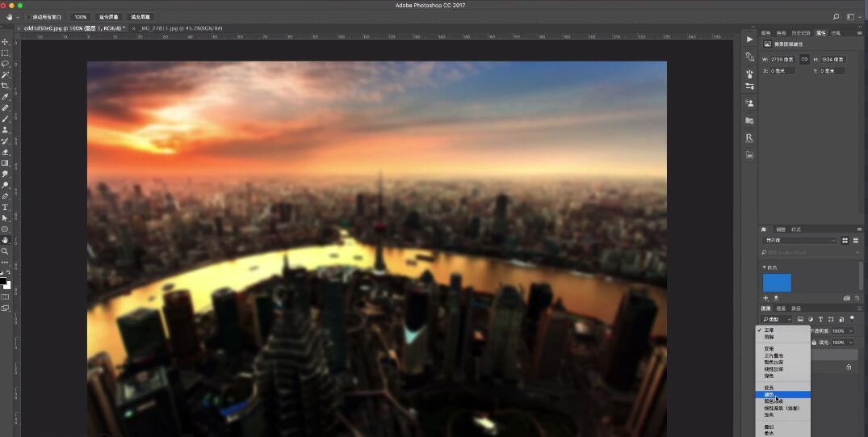This screenshot has width=868, height=437.
Task: Enable 滚动所有窗口 scroll all windows checkbox
Action: (28, 17)
